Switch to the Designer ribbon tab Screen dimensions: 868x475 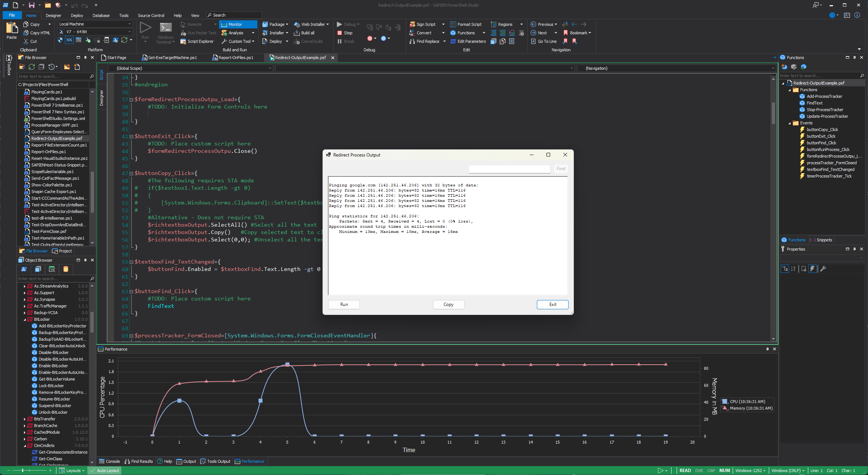click(x=53, y=16)
